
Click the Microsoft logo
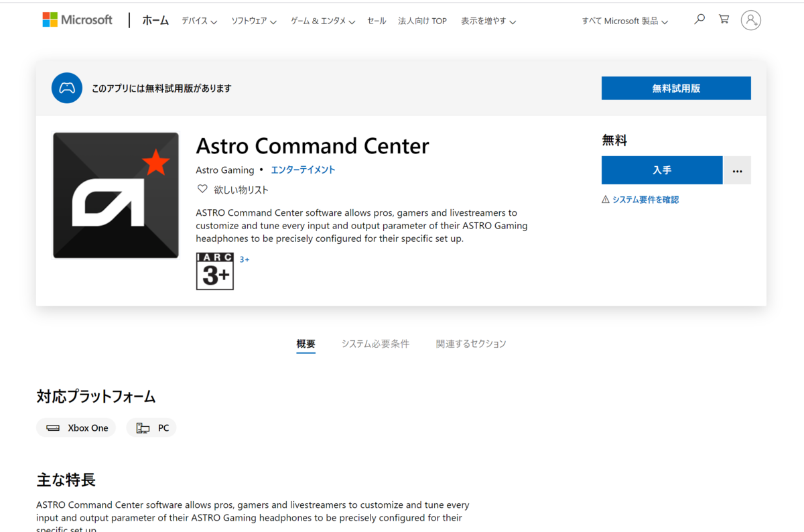pos(78,20)
